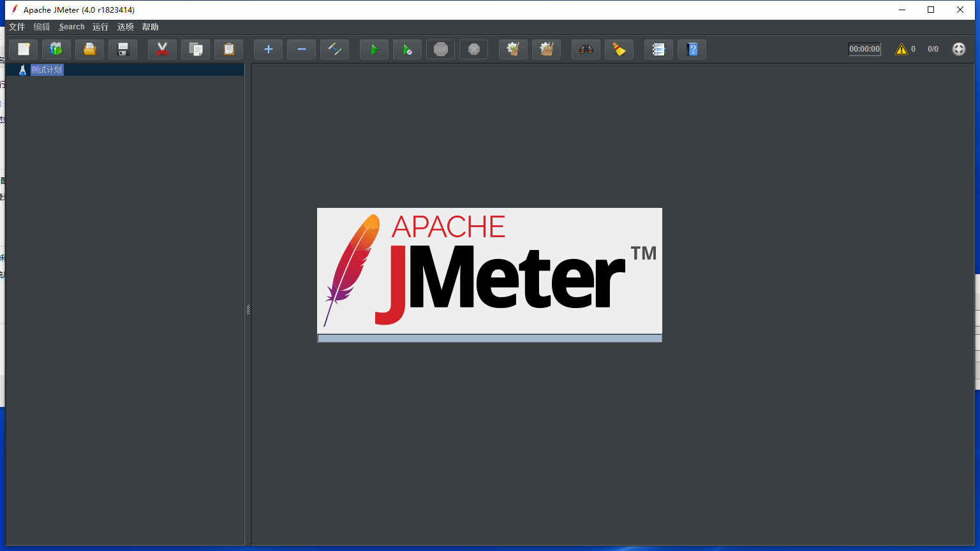Open the 文件 menu
Viewport: 980px width, 551px height.
[x=17, y=27]
